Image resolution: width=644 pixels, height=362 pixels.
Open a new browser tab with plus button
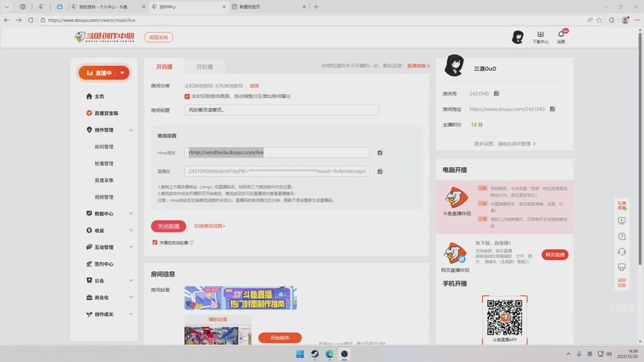(316, 6)
